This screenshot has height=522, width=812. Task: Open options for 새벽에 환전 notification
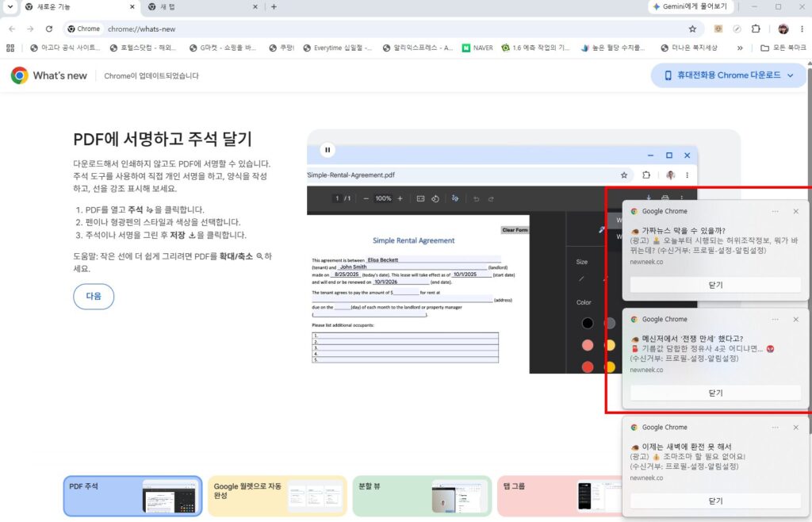pos(776,428)
